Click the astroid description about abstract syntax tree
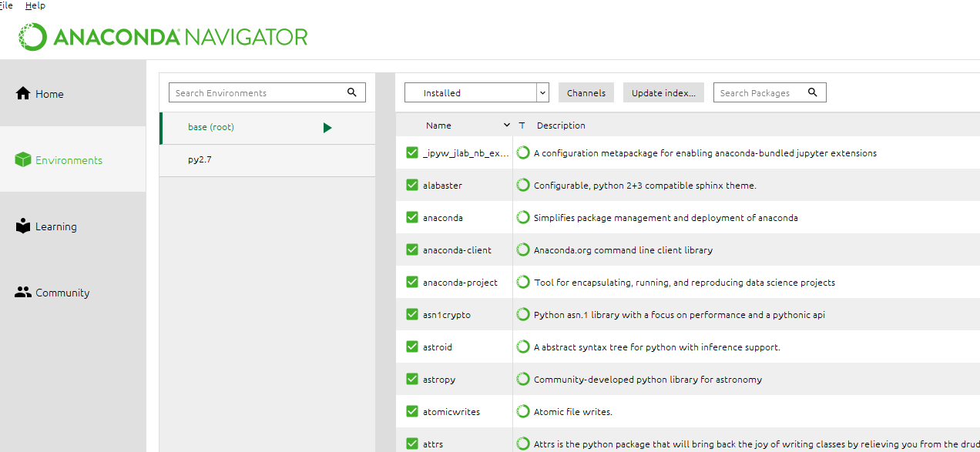 pos(657,347)
